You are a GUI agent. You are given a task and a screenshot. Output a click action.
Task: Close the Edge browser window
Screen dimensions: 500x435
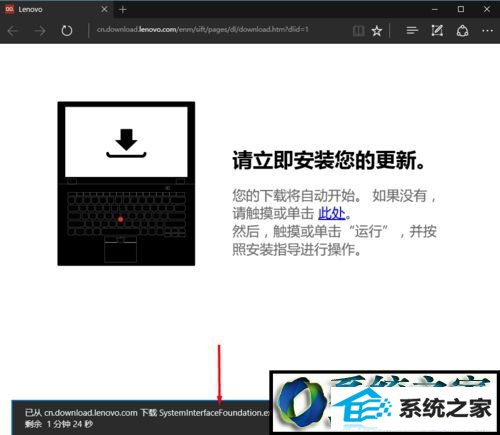click(487, 9)
